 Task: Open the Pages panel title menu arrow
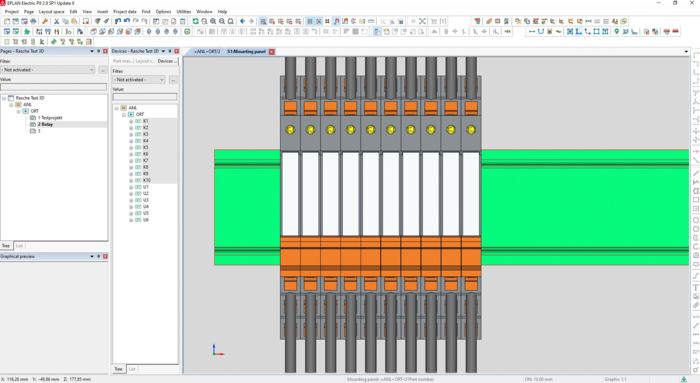pyautogui.click(x=92, y=51)
